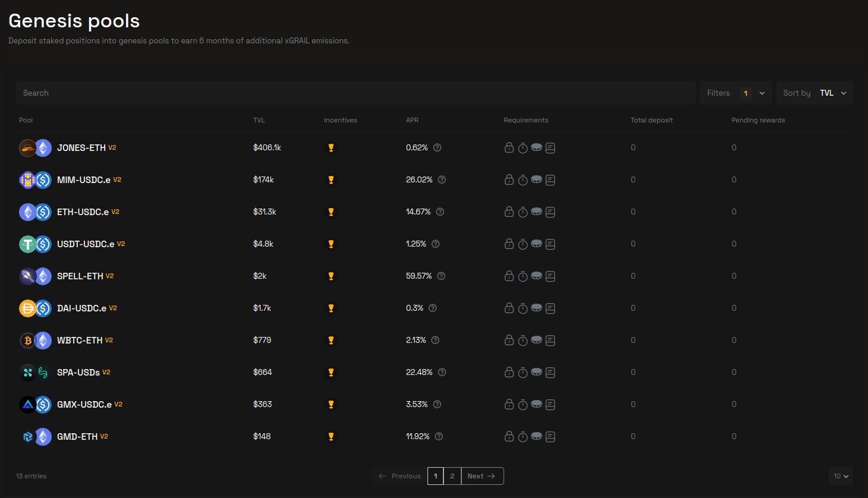Image resolution: width=868 pixels, height=498 pixels.
Task: Click the 59.57% APR value
Action: coord(419,276)
